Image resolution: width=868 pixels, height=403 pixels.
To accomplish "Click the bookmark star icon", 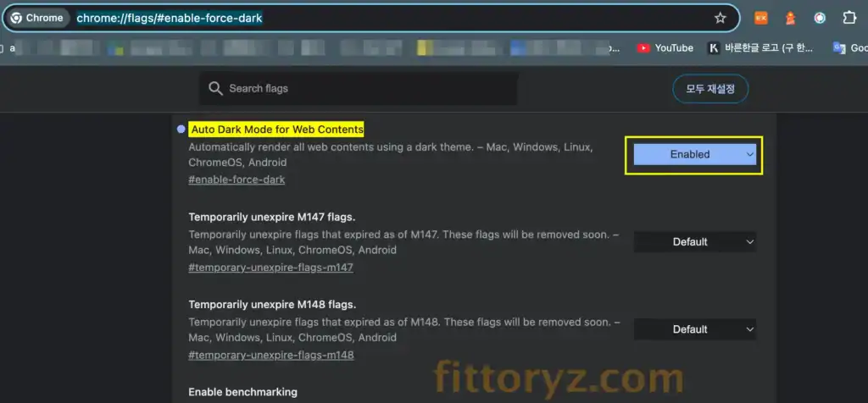I will [720, 19].
